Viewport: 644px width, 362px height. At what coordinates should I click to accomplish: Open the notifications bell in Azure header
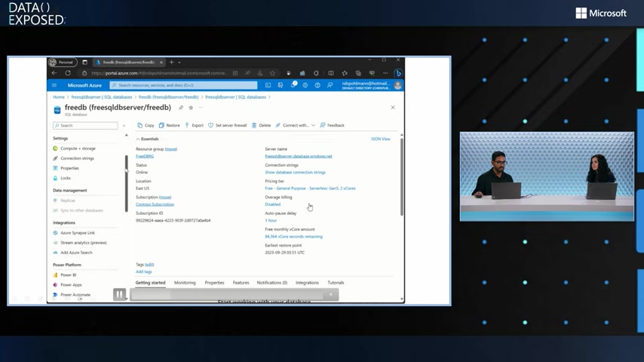[x=293, y=84]
